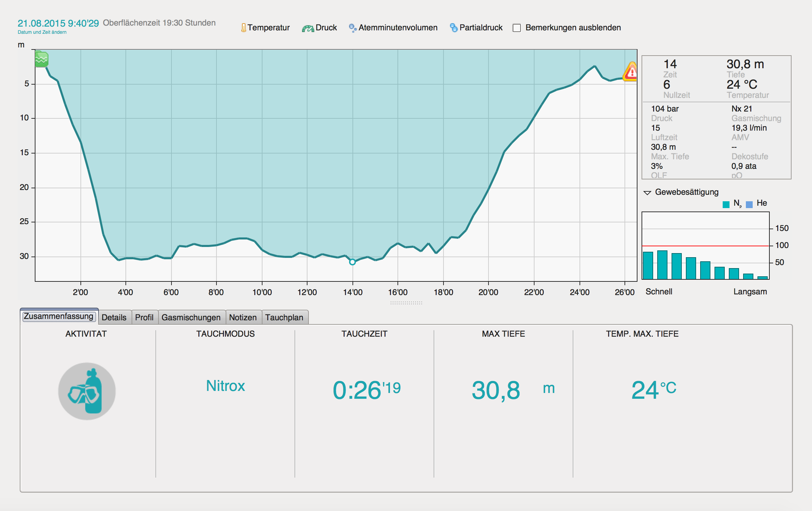Image resolution: width=812 pixels, height=511 pixels.
Task: Click the teal N2 legend square
Action: pos(726,204)
